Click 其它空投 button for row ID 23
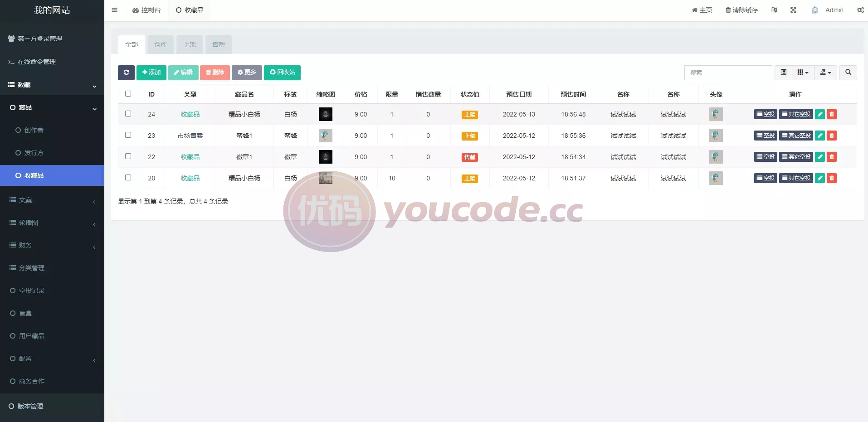 (x=796, y=136)
